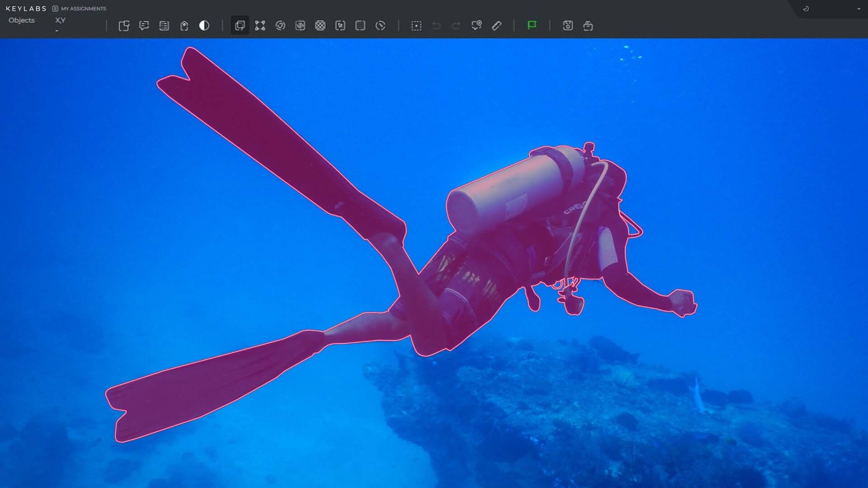
Task: Select the checkered mesh mask tool
Action: coord(320,26)
